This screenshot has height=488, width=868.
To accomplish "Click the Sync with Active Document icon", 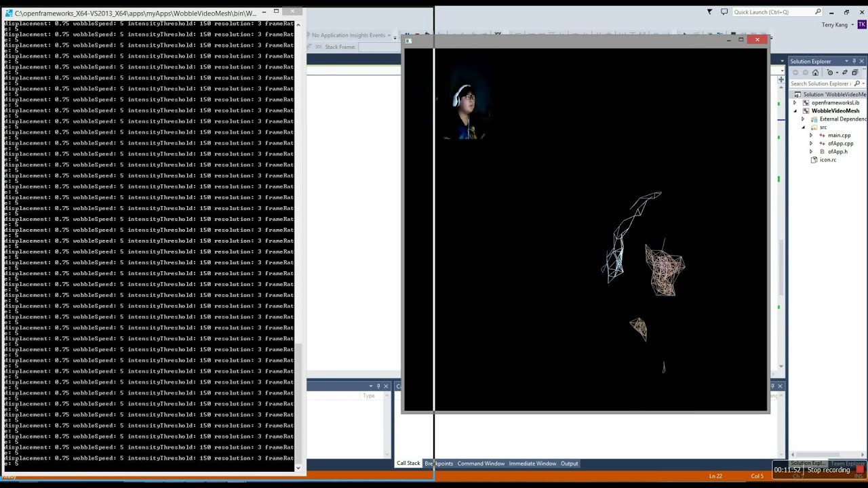I will (x=844, y=73).
